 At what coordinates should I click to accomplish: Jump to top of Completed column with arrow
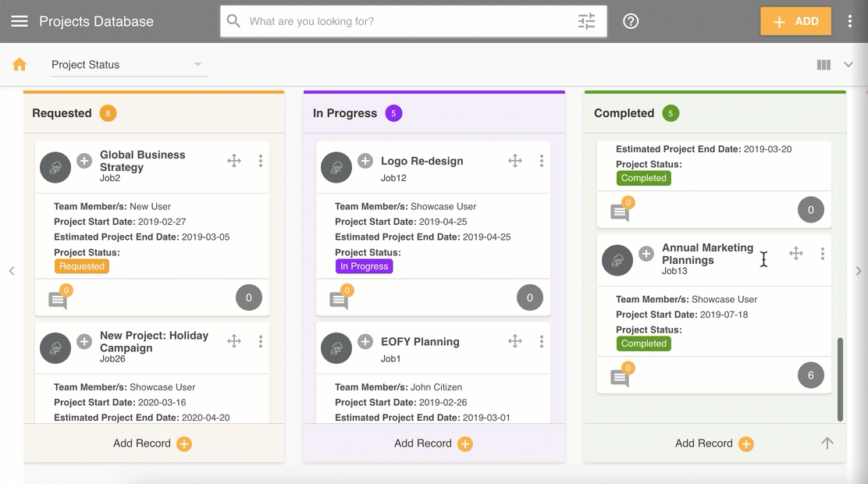click(827, 443)
